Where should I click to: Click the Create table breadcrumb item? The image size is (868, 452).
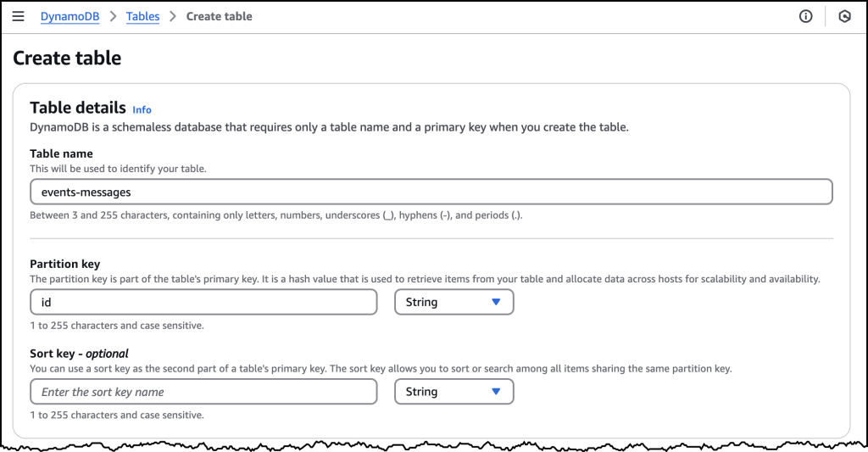click(219, 16)
